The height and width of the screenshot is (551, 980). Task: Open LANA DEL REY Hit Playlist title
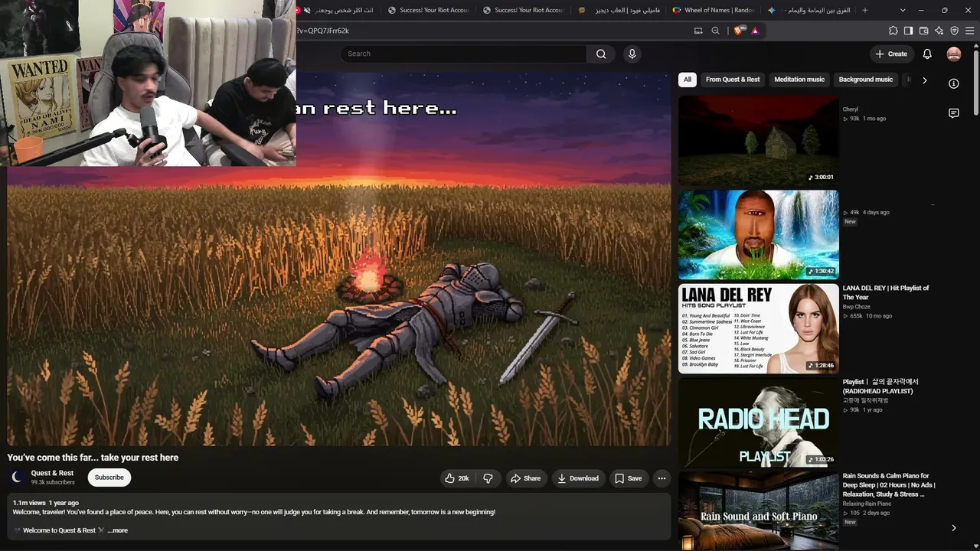click(x=886, y=292)
